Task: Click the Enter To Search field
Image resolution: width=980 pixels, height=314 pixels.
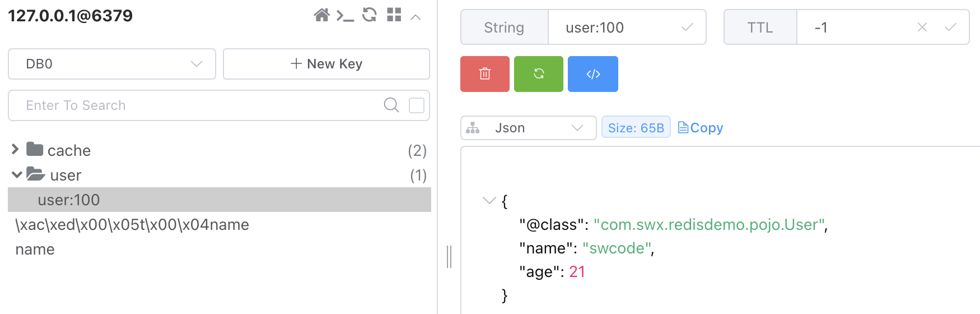Action: [196, 105]
